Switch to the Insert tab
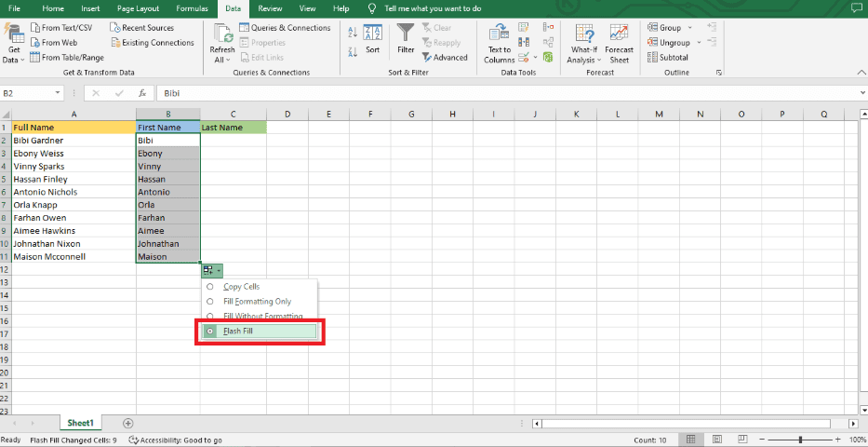 pos(90,9)
